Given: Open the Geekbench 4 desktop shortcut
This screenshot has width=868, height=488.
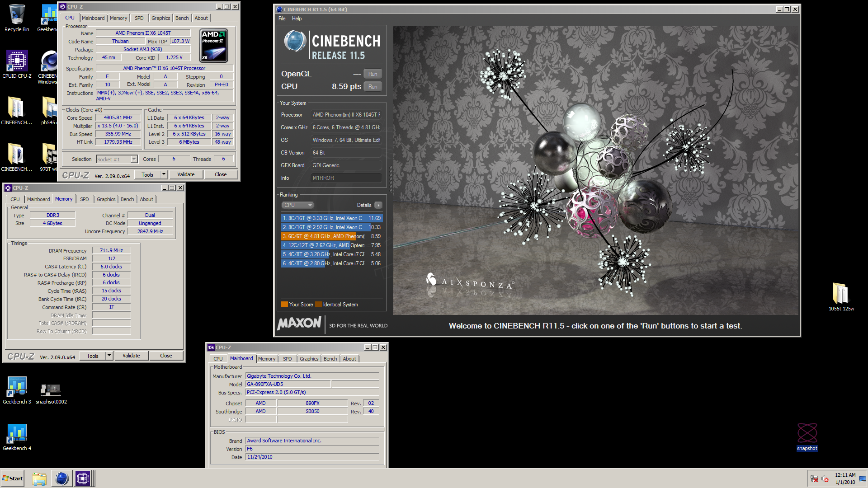Looking at the screenshot, I should tap(17, 437).
